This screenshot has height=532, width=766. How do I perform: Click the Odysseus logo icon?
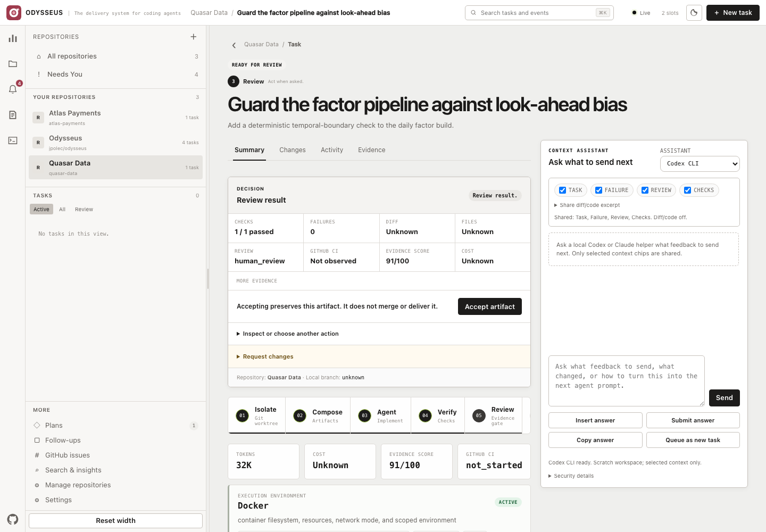pyautogui.click(x=14, y=13)
